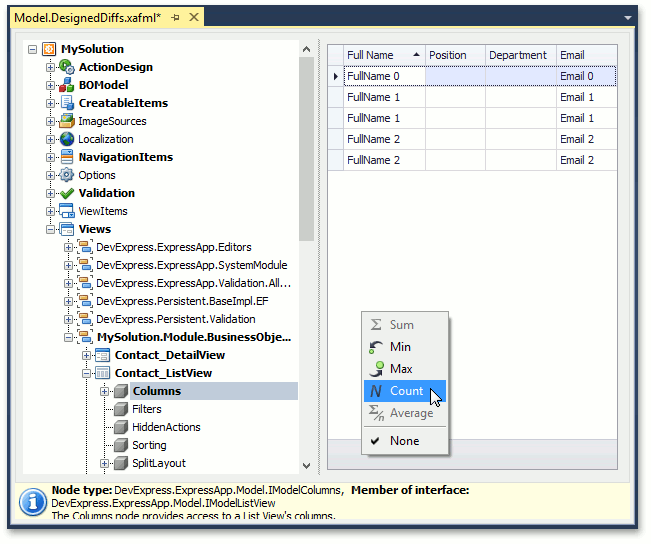Click the info icon in description panel
The image size is (651, 544).
(33, 502)
